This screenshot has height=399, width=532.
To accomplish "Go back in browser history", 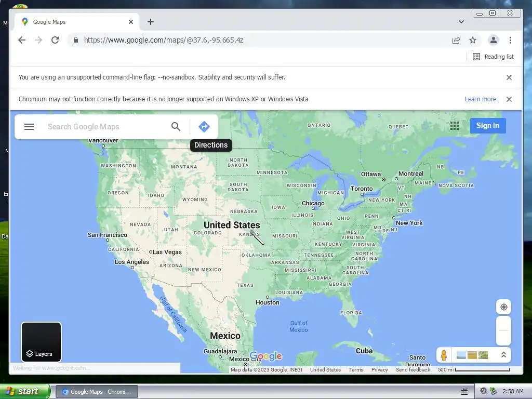I will pyautogui.click(x=22, y=40).
